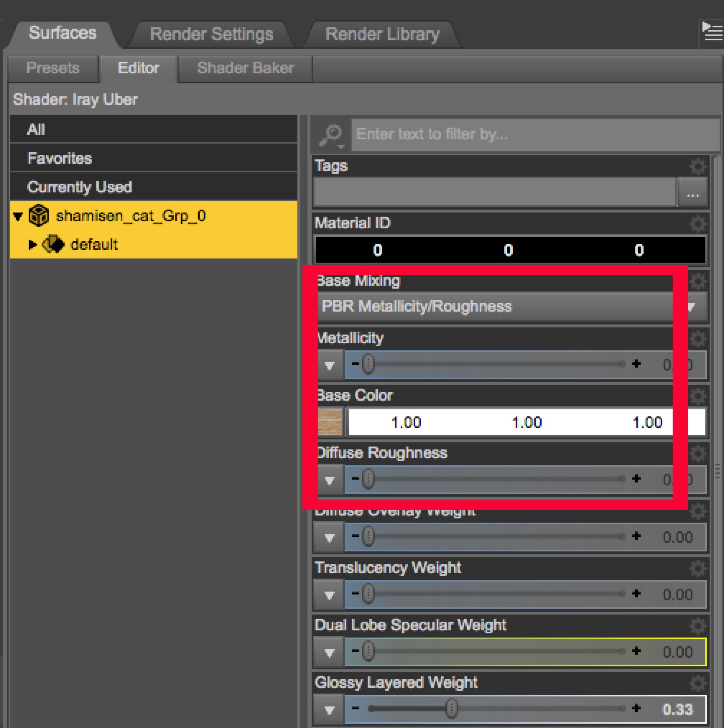Open the Shader Baker tab
Image resolution: width=724 pixels, height=728 pixels.
(x=245, y=68)
